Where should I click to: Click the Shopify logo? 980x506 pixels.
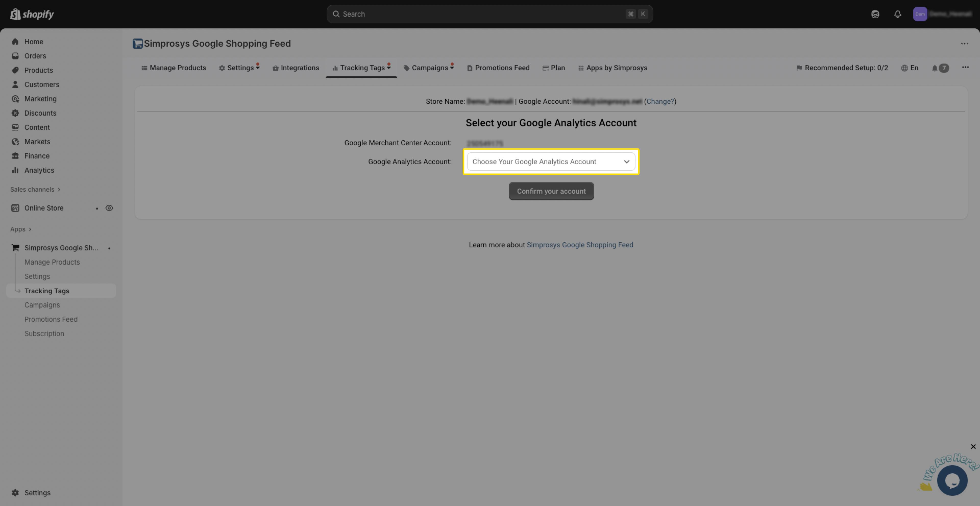[x=32, y=14]
